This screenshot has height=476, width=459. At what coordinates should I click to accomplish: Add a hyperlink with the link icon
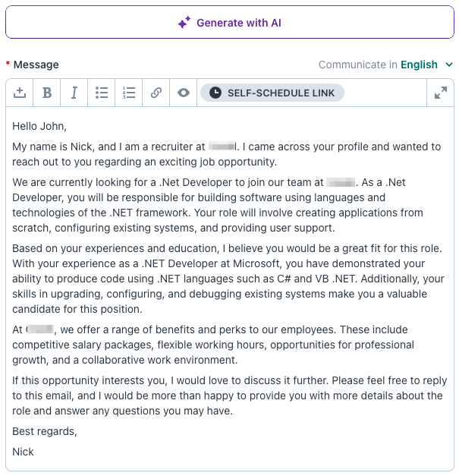(156, 93)
